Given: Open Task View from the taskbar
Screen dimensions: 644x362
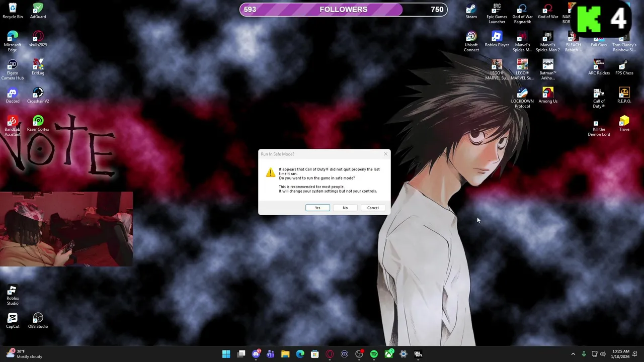Looking at the screenshot, I should (x=241, y=354).
